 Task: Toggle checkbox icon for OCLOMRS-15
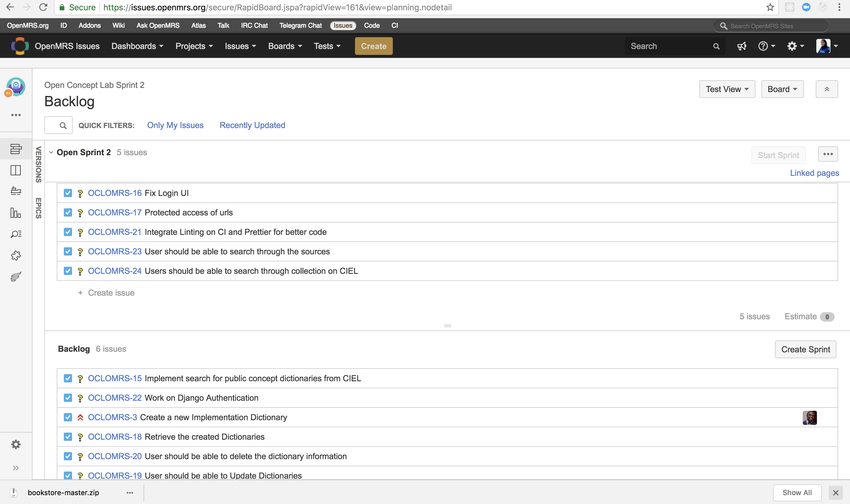click(x=68, y=378)
